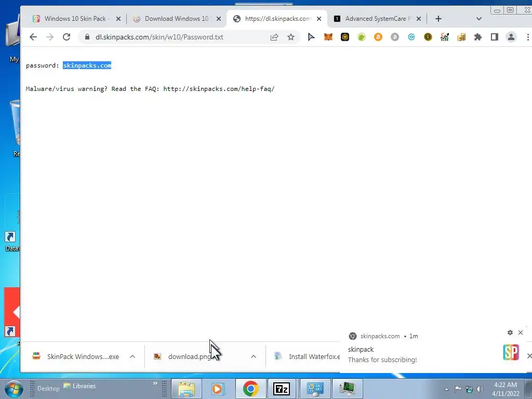Open skinpacks.com notification settings gear
Screen dimensions: 532x399
[x=510, y=332]
